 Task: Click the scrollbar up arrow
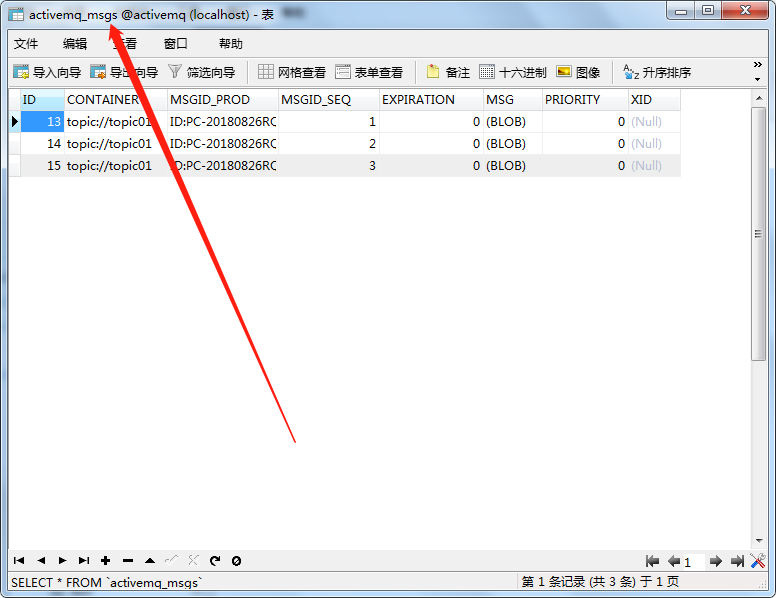coord(759,98)
